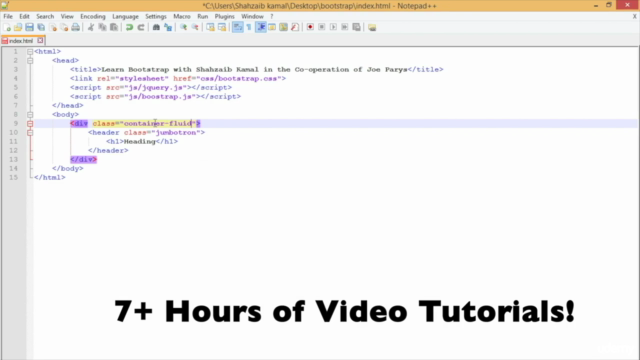Click the js/boostrap.js script line
The width and height of the screenshot is (640, 360).
pos(155,96)
